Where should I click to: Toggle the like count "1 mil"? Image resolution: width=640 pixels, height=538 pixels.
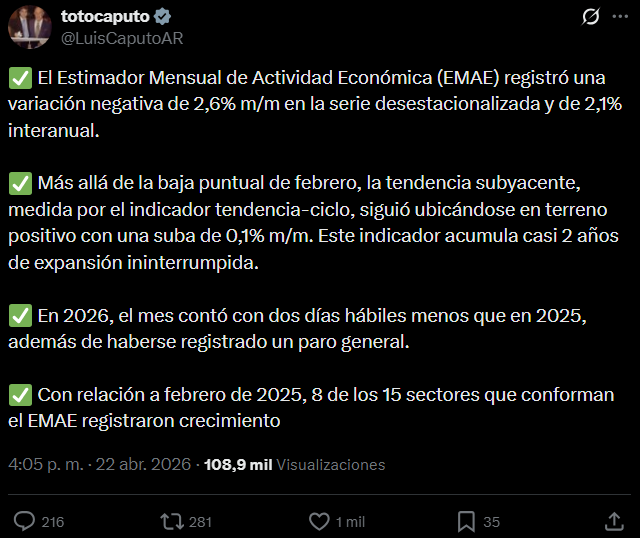(x=350, y=522)
